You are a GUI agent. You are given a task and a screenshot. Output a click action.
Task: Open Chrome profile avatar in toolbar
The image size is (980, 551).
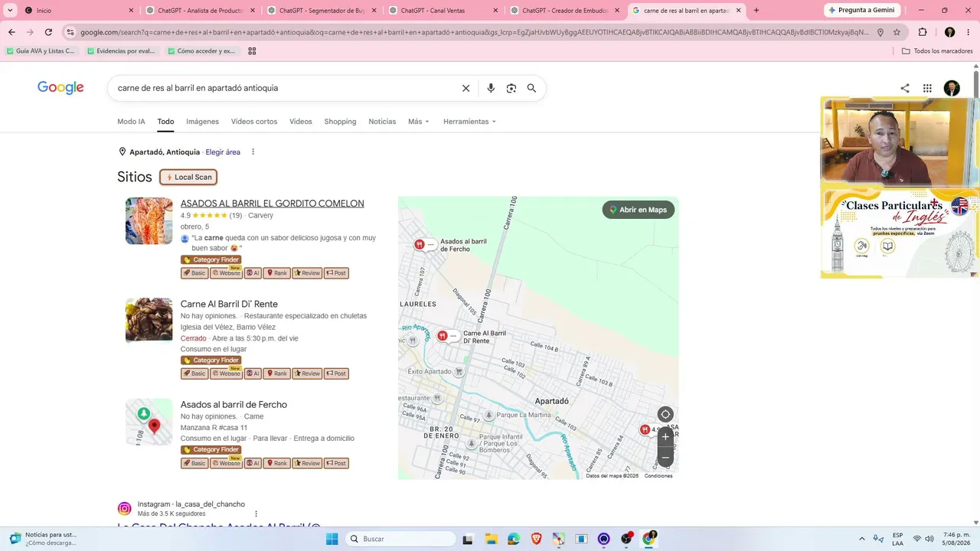click(x=949, y=32)
